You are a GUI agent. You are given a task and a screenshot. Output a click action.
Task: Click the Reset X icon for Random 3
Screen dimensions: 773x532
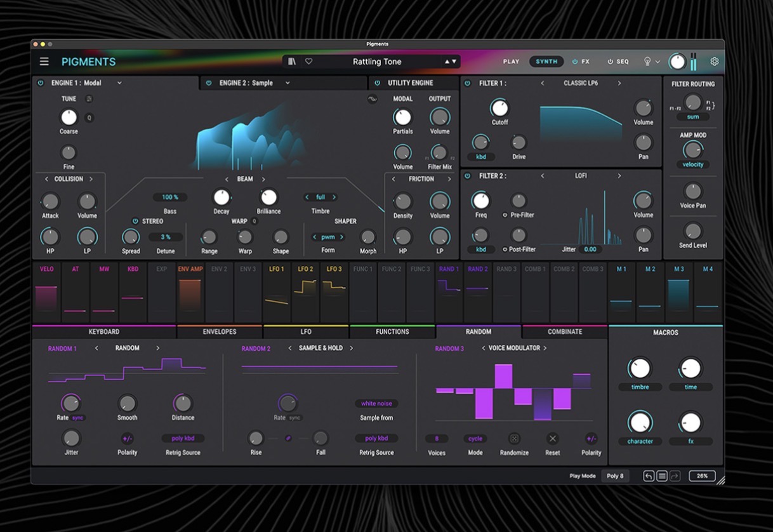(x=552, y=439)
